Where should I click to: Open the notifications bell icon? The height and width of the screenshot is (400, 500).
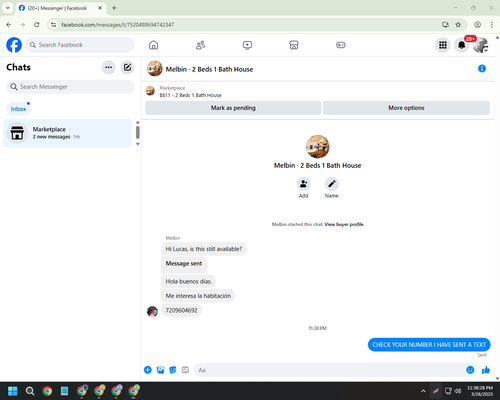(462, 45)
